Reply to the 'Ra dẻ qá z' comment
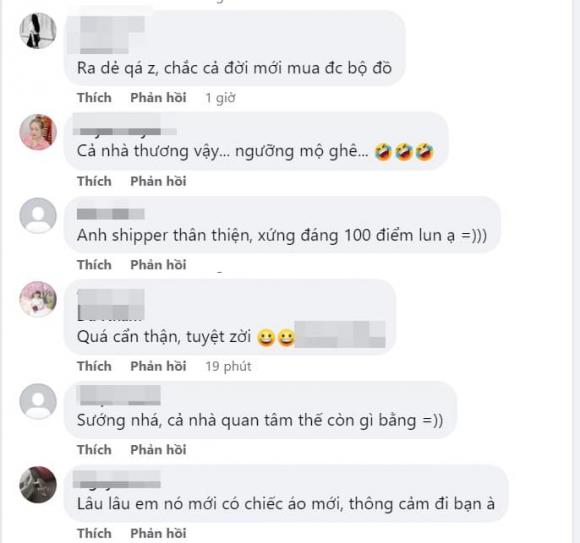Screen dimensions: 580x543 pos(158,98)
